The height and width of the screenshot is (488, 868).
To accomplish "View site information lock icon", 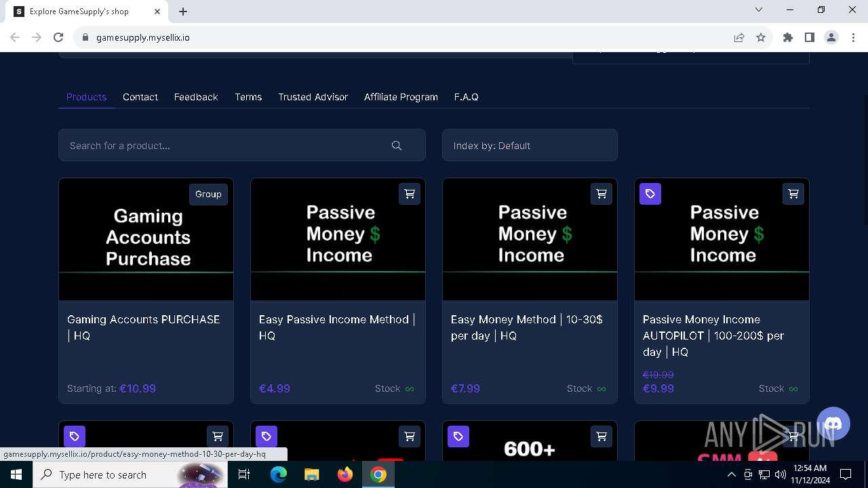I will [x=85, y=37].
